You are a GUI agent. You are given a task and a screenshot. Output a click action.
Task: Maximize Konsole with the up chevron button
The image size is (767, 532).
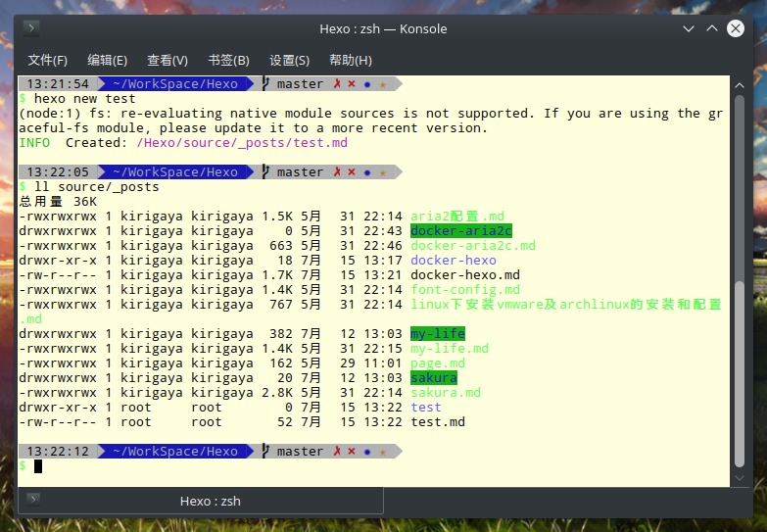pos(712,28)
